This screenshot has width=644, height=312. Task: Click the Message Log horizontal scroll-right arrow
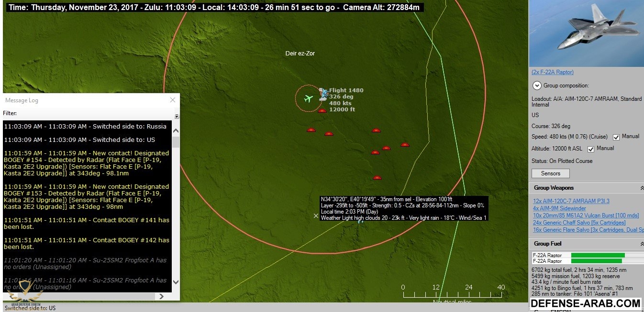161,296
